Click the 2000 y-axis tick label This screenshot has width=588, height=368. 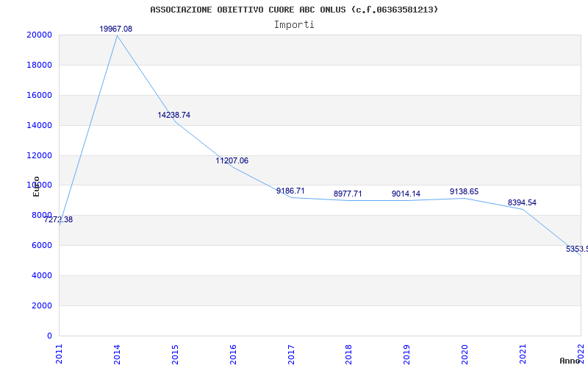point(41,305)
